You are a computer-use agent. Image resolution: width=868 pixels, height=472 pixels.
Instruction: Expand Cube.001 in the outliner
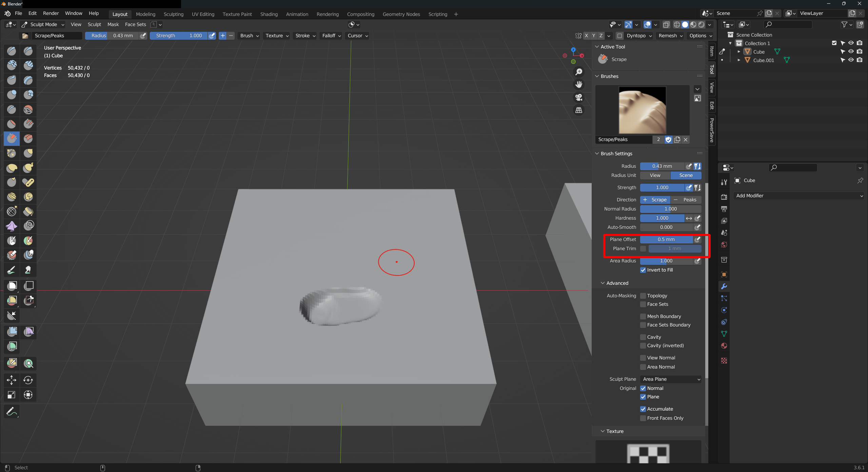(x=739, y=60)
